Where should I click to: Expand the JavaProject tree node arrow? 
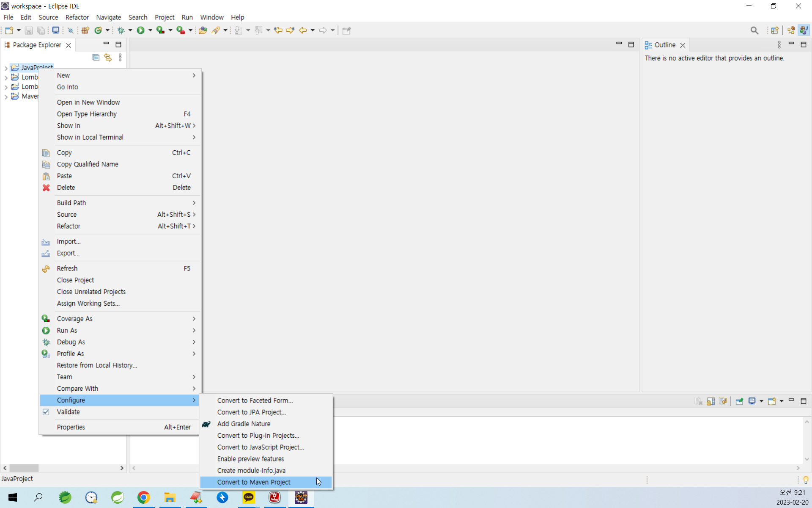6,68
